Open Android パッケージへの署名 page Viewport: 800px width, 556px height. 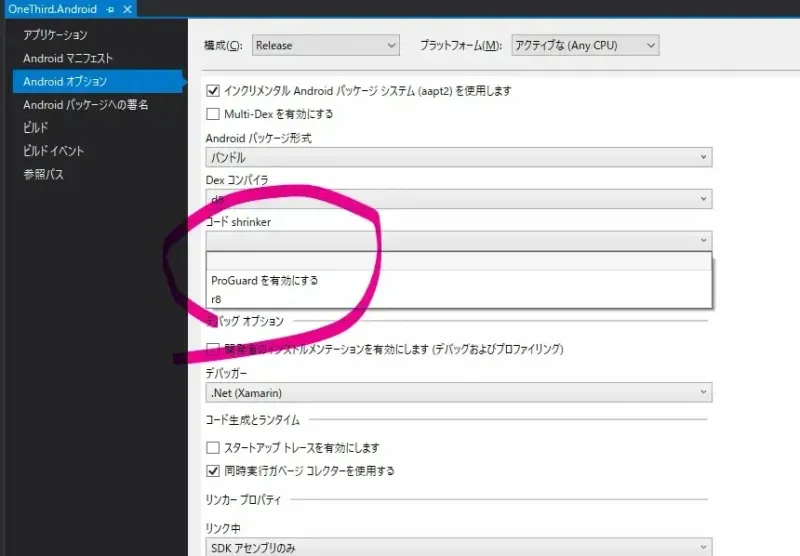click(x=86, y=104)
